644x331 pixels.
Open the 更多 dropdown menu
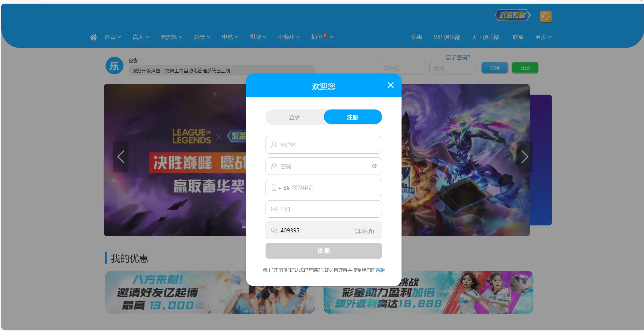(x=543, y=37)
